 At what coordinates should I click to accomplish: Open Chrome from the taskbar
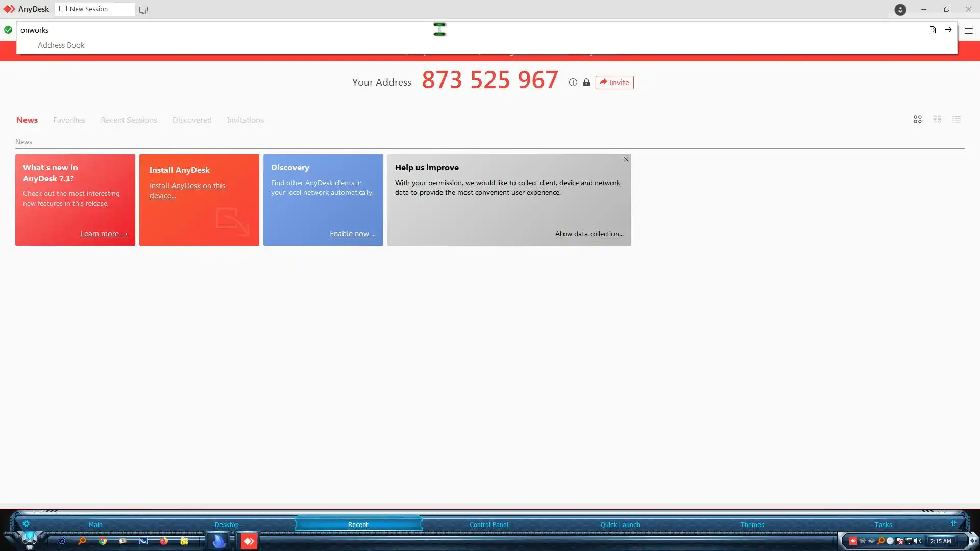(103, 541)
